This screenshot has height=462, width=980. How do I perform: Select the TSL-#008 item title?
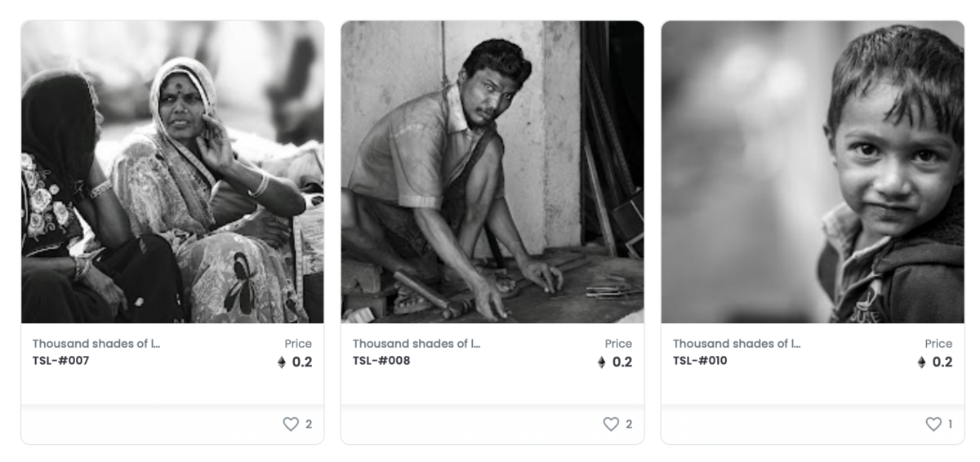coord(381,361)
